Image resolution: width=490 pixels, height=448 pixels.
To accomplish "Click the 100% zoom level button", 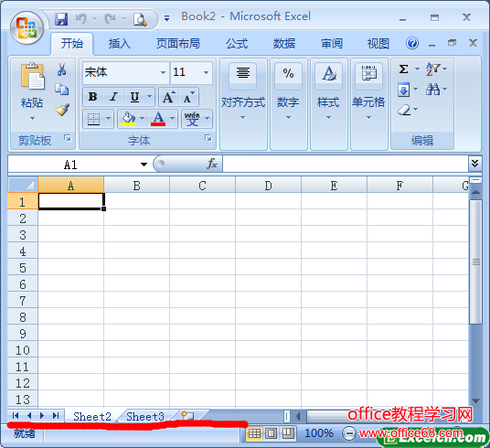I will tap(319, 433).
